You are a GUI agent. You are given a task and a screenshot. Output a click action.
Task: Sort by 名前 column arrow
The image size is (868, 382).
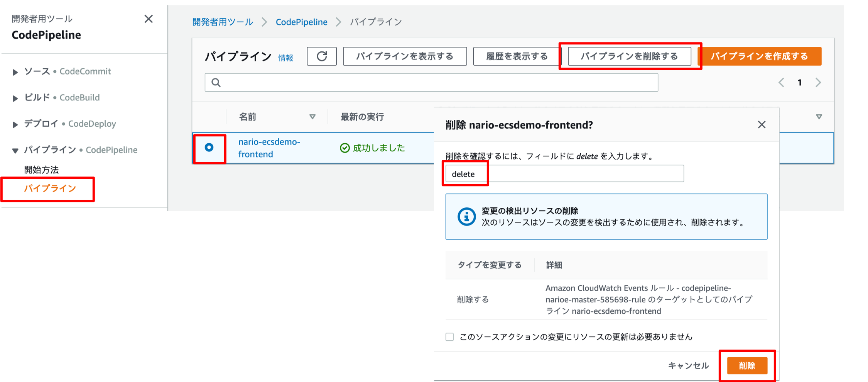coord(312,117)
